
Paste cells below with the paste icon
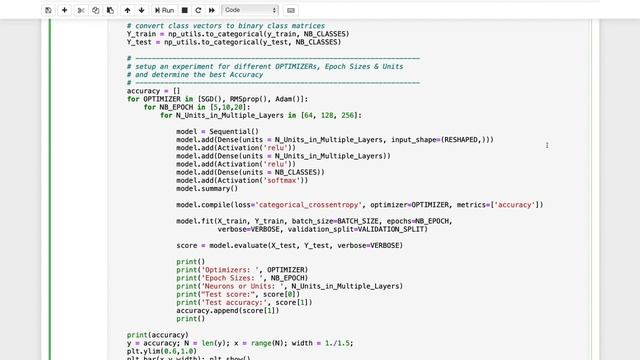click(110, 10)
